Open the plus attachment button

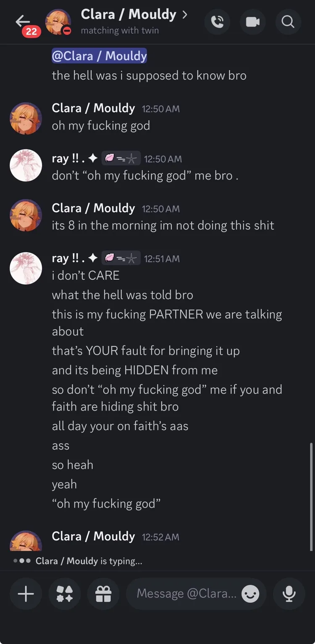point(26,594)
